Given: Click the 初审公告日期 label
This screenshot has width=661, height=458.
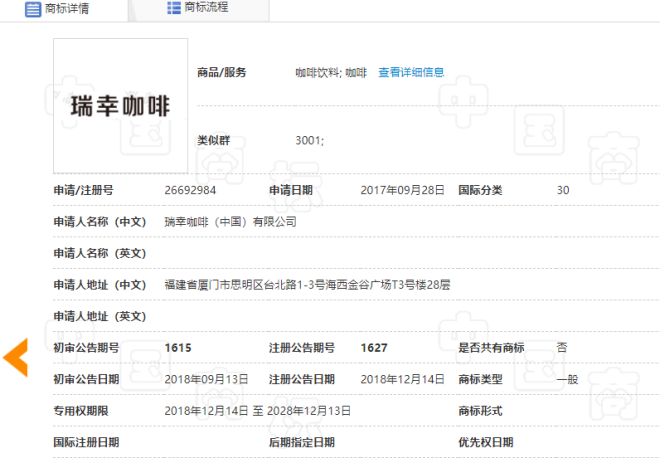Looking at the screenshot, I should [x=86, y=380].
